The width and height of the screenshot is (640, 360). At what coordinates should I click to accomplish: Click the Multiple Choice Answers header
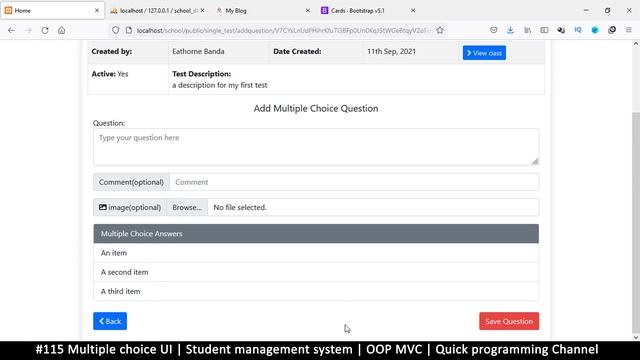[316, 234]
